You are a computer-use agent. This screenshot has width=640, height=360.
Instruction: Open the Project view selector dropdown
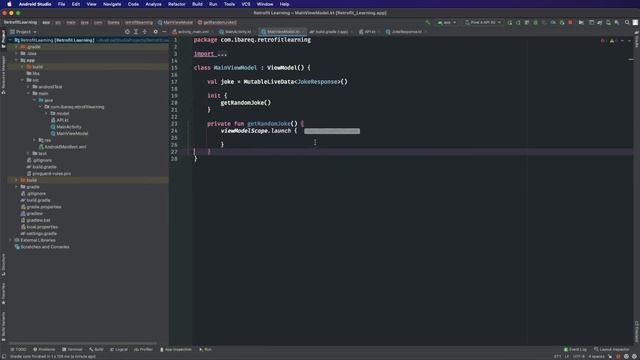click(23, 32)
